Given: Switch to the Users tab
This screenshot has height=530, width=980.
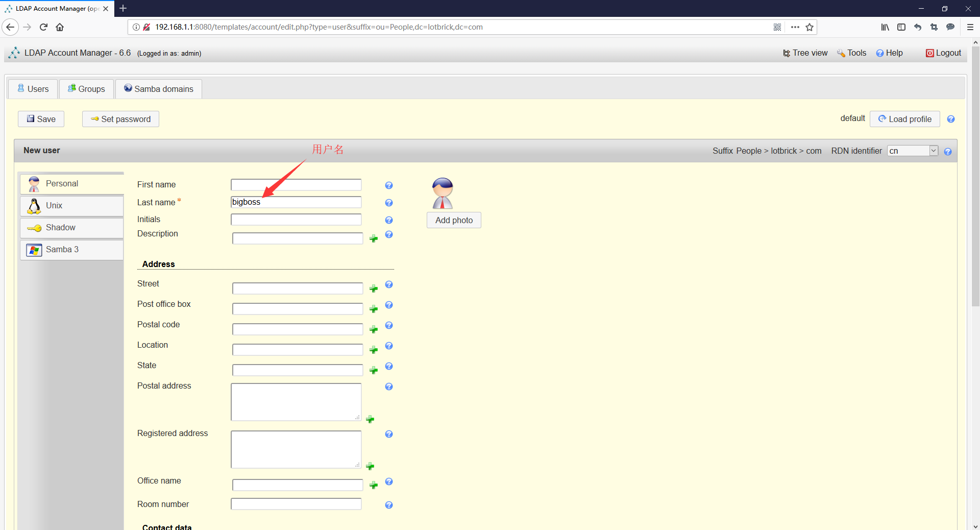Looking at the screenshot, I should pos(33,89).
